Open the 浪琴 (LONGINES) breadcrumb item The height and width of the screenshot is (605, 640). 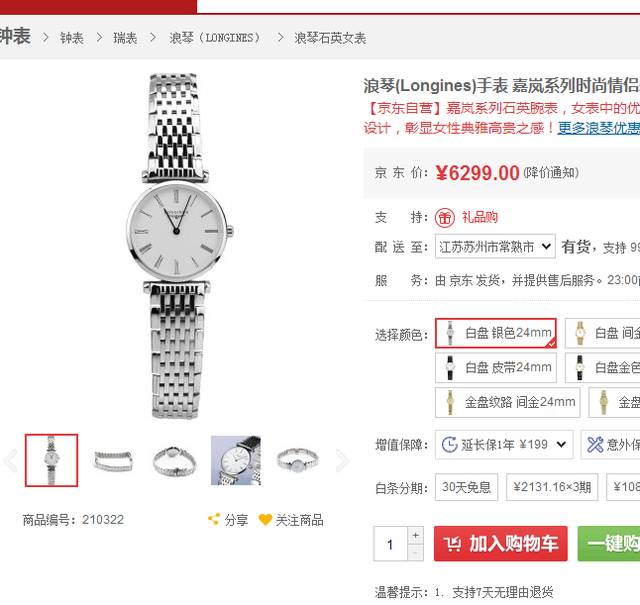coord(215,38)
